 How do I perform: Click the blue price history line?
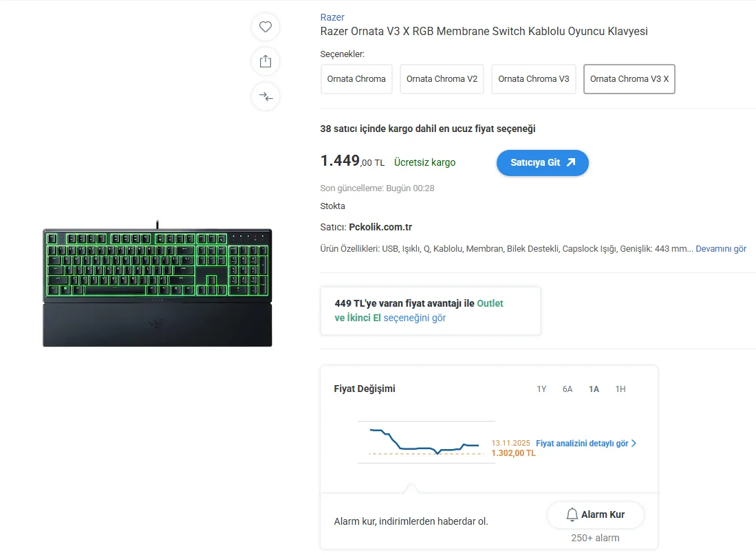[420, 448]
